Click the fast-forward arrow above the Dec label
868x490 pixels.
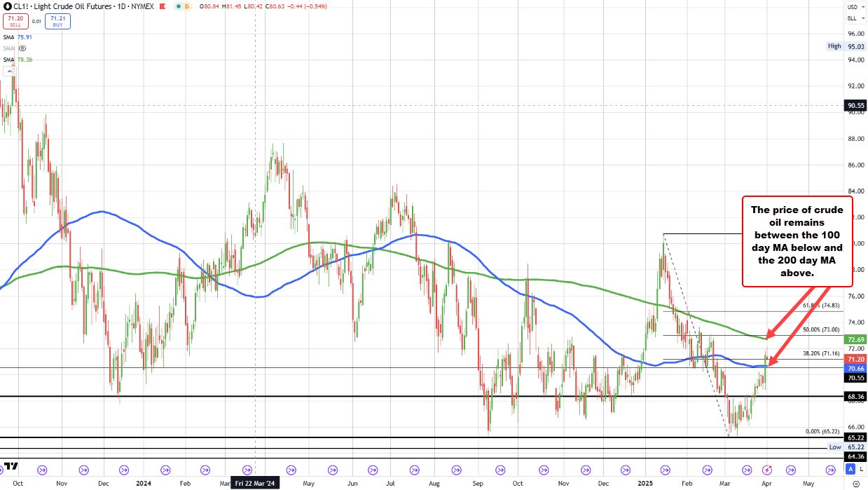tap(124, 470)
